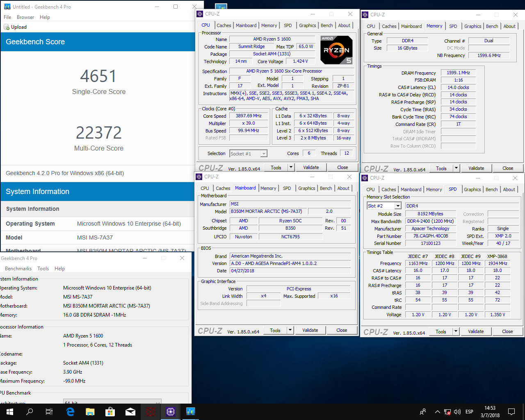
Task: Click the Geekbench title bar app icon
Action: [7, 7]
